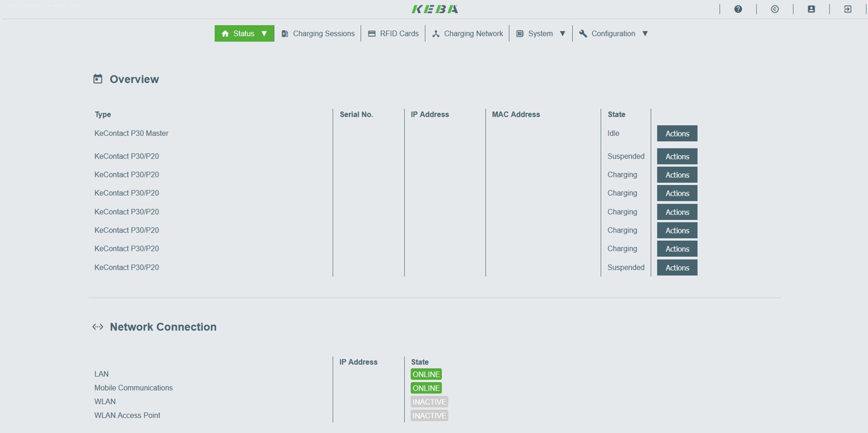Open the RFID Cards tab

(x=393, y=34)
